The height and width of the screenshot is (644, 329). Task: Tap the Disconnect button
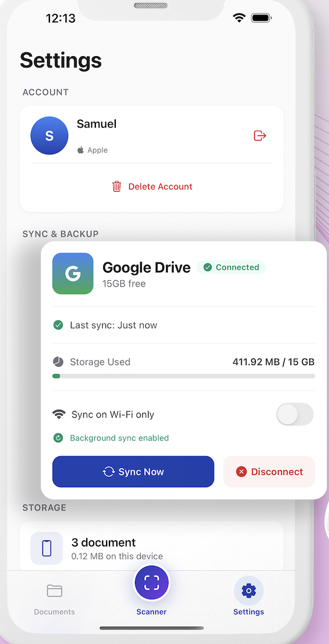tap(269, 472)
